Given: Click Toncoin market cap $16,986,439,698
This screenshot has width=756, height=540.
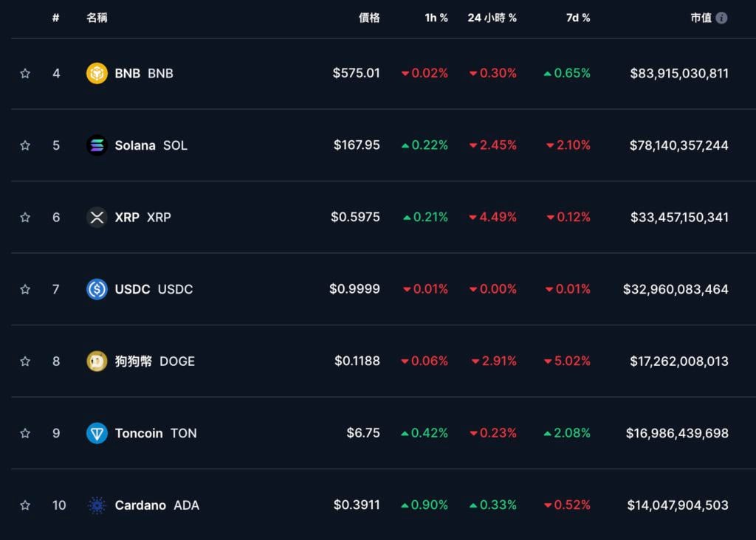Looking at the screenshot, I should pos(677,433).
